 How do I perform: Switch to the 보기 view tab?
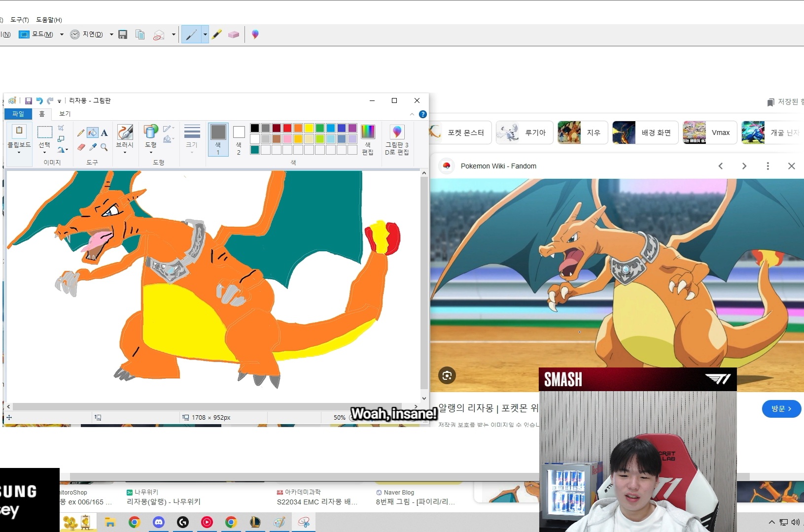click(65, 114)
